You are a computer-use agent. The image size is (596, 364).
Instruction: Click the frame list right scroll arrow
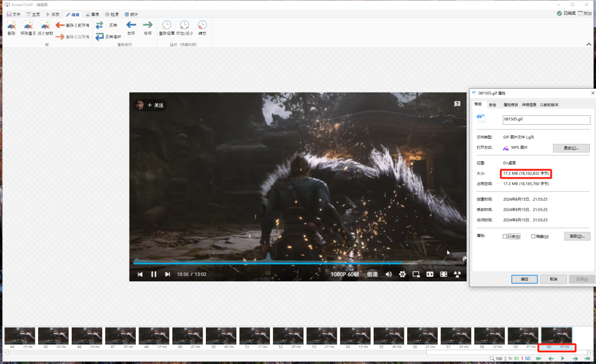[x=590, y=352]
